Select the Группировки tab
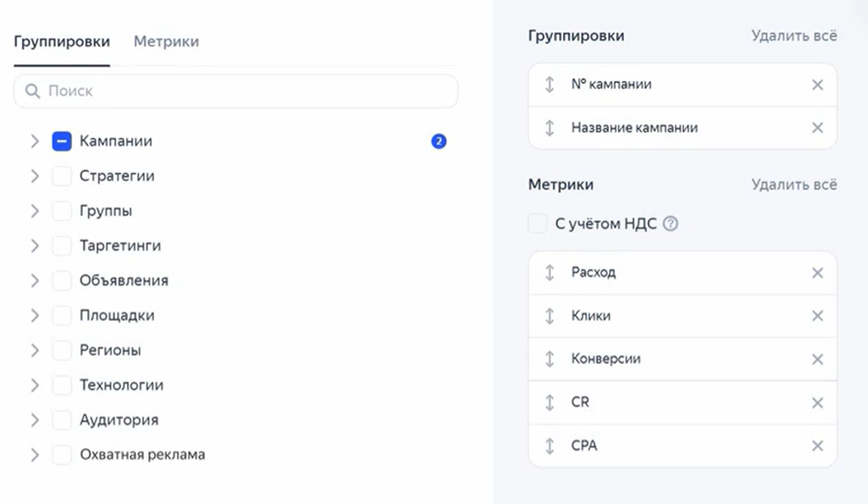 (62, 42)
